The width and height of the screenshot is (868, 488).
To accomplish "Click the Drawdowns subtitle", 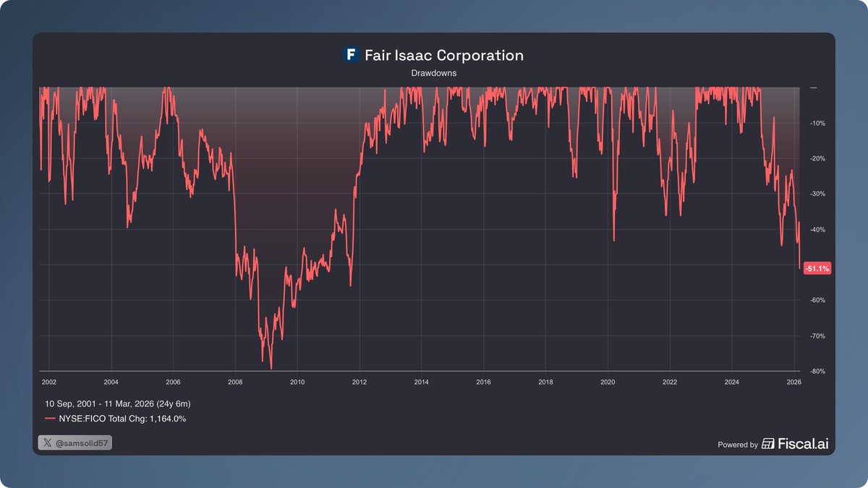I will point(434,73).
